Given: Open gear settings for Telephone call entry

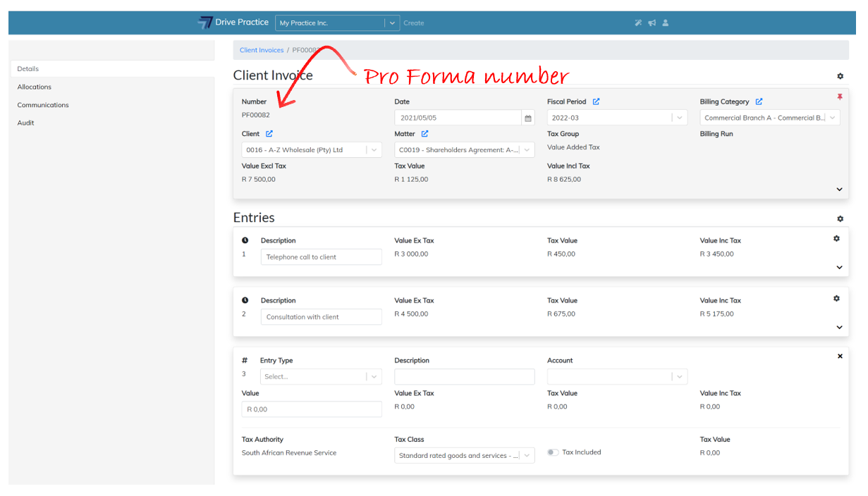Looking at the screenshot, I should tap(836, 239).
